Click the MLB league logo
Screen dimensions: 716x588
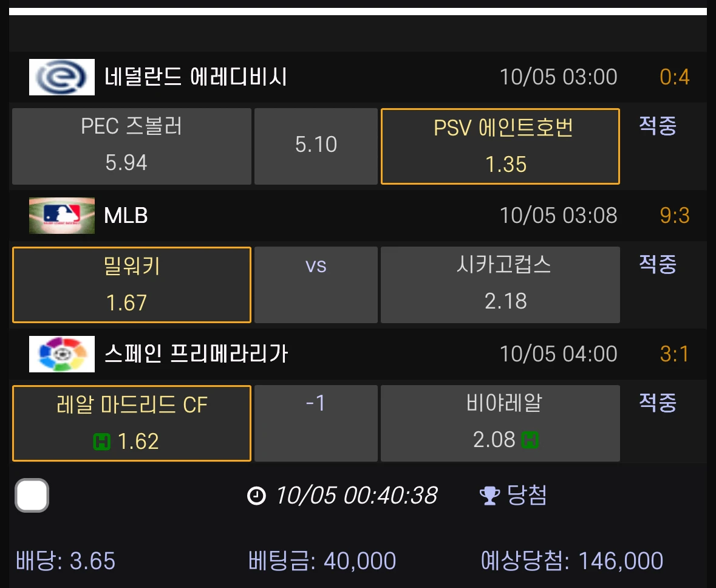[62, 216]
